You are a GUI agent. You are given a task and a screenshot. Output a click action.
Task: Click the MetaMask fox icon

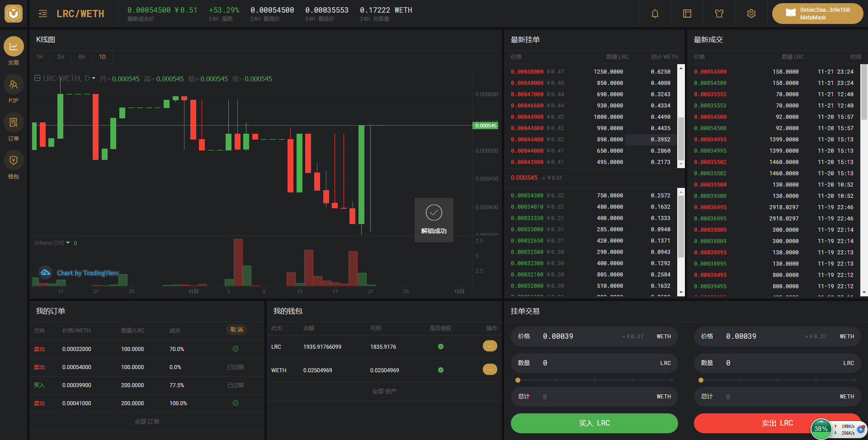(x=791, y=13)
